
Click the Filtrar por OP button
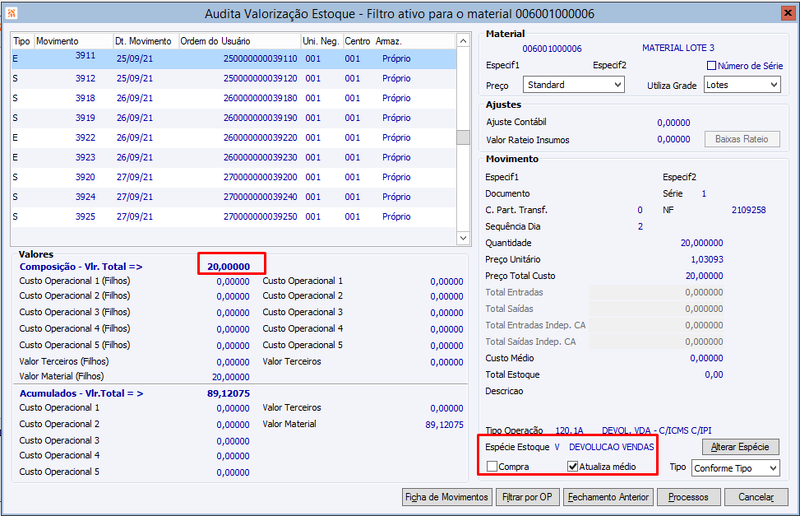(528, 497)
